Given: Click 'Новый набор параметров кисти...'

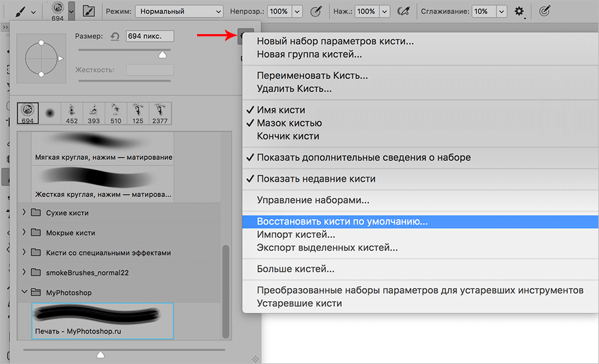Looking at the screenshot, I should tap(335, 41).
